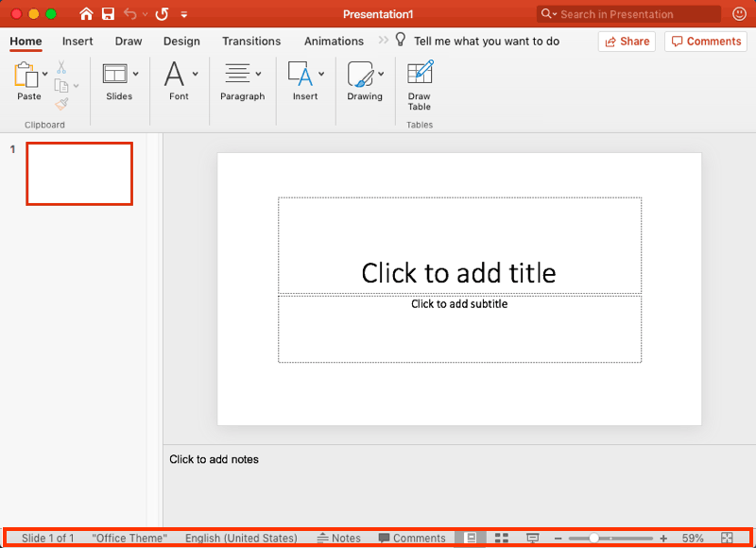Expand the Font options dropdown

[x=196, y=74]
